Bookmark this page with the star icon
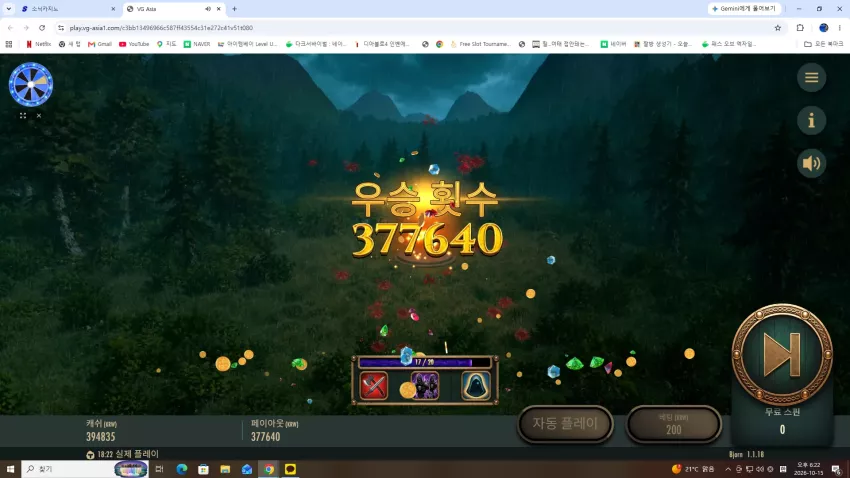 [x=777, y=28]
